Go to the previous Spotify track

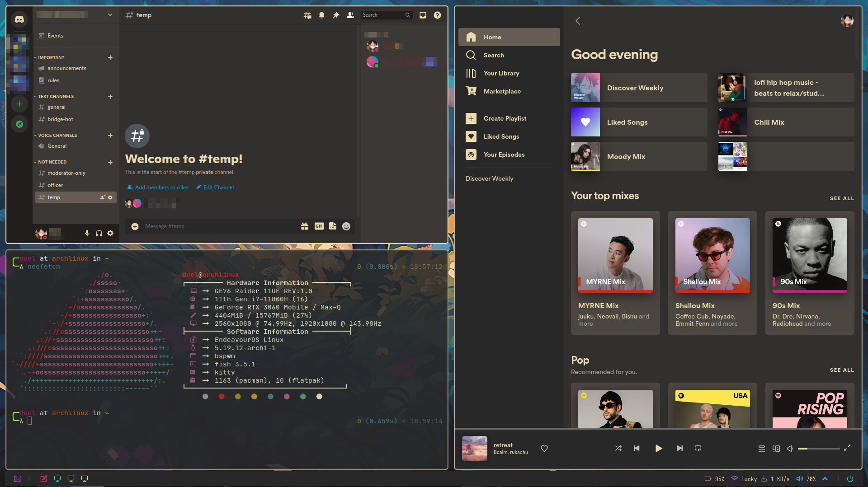click(x=637, y=448)
